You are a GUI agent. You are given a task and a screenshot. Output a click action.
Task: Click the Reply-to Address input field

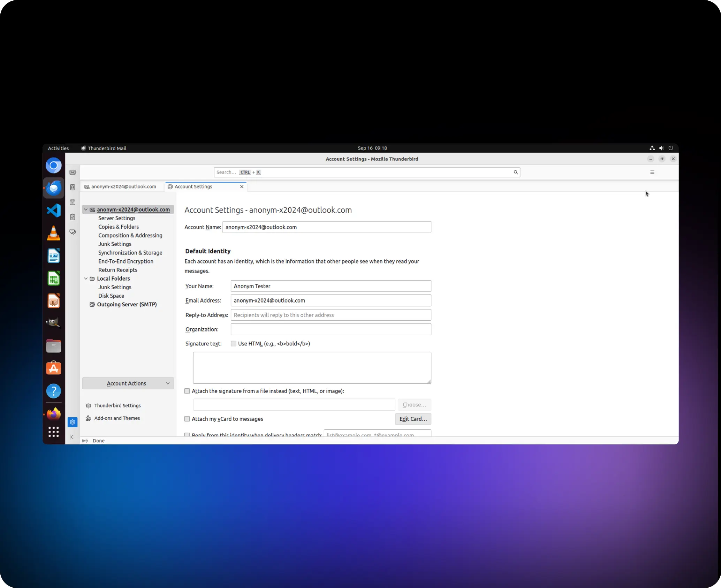pyautogui.click(x=331, y=315)
